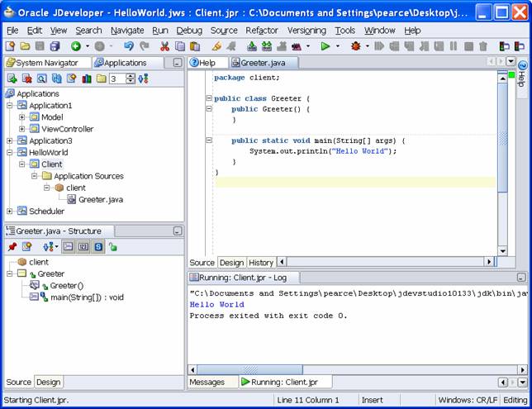Open the Source menu
532x409 pixels.
click(x=224, y=31)
